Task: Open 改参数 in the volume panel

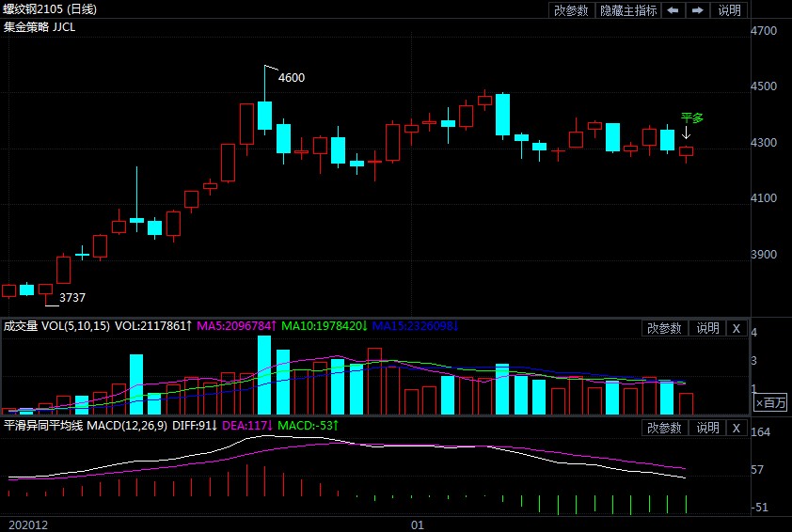Action: click(665, 328)
